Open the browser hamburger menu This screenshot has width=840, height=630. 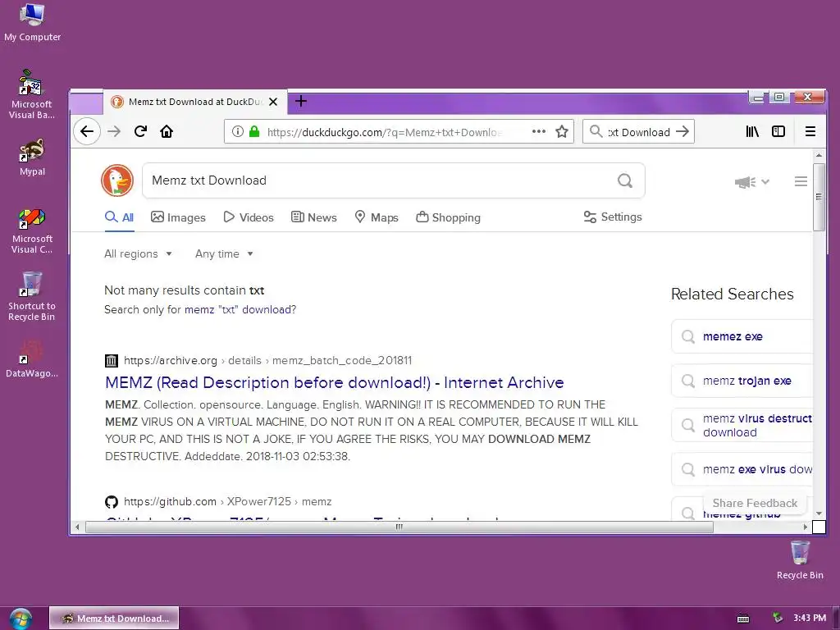(810, 132)
